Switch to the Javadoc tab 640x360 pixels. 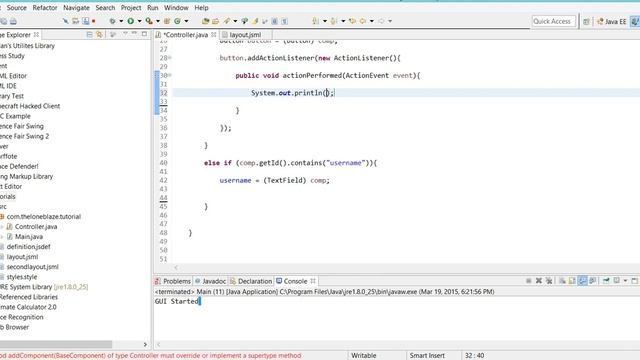click(x=210, y=281)
